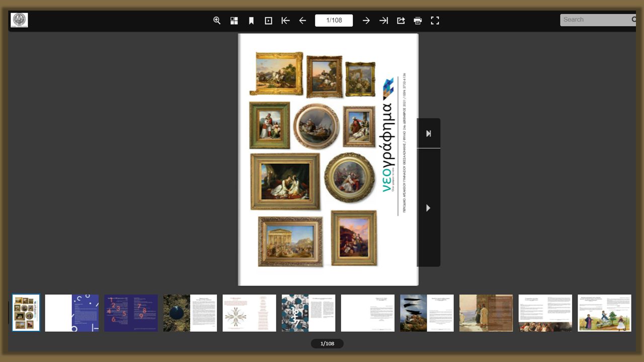Click the 1/108 page indicator at bottom
Image resolution: width=644 pixels, height=362 pixels.
pyautogui.click(x=327, y=343)
